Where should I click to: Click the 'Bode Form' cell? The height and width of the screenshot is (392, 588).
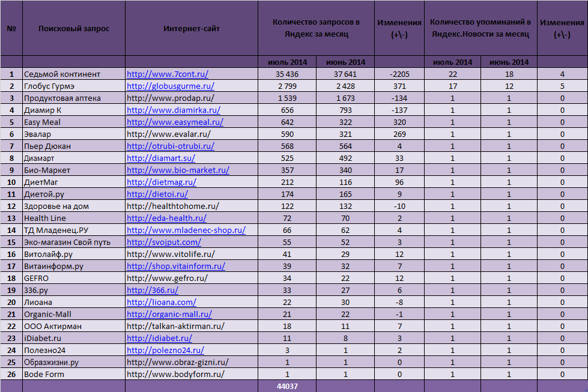[x=74, y=374]
